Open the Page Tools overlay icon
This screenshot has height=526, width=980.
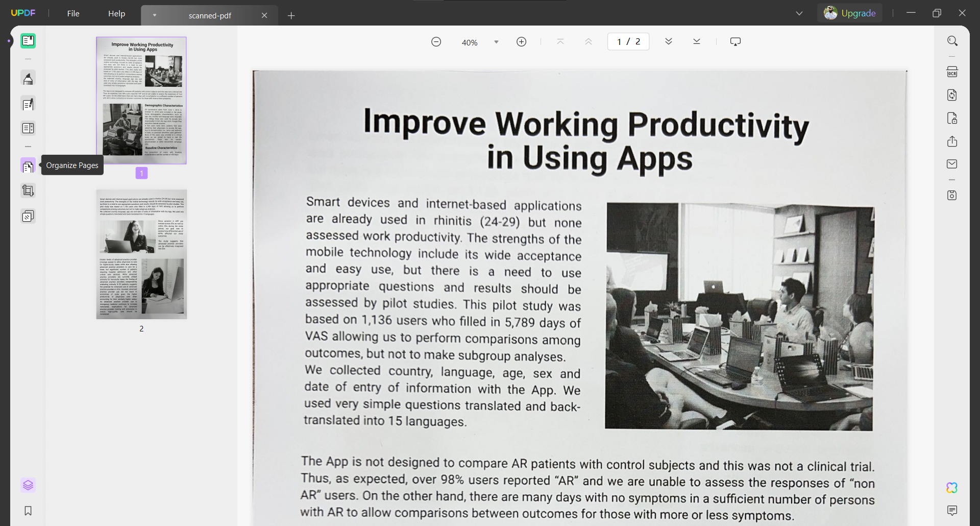28,216
